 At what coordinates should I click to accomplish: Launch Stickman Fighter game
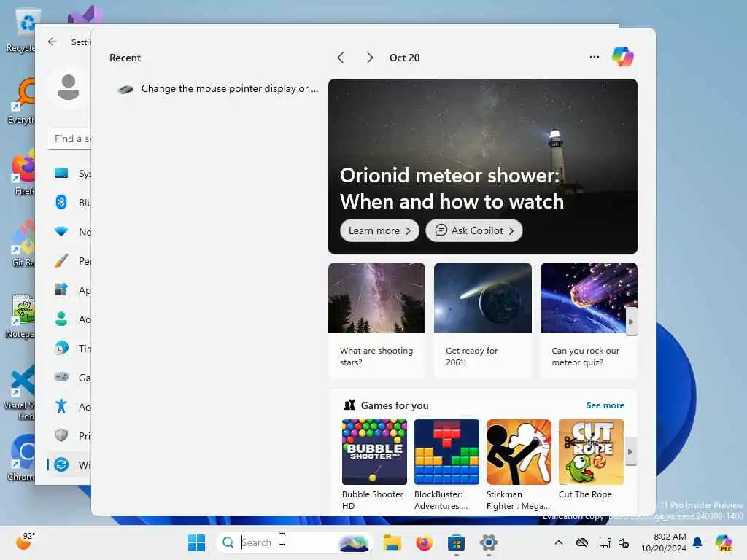pos(519,464)
